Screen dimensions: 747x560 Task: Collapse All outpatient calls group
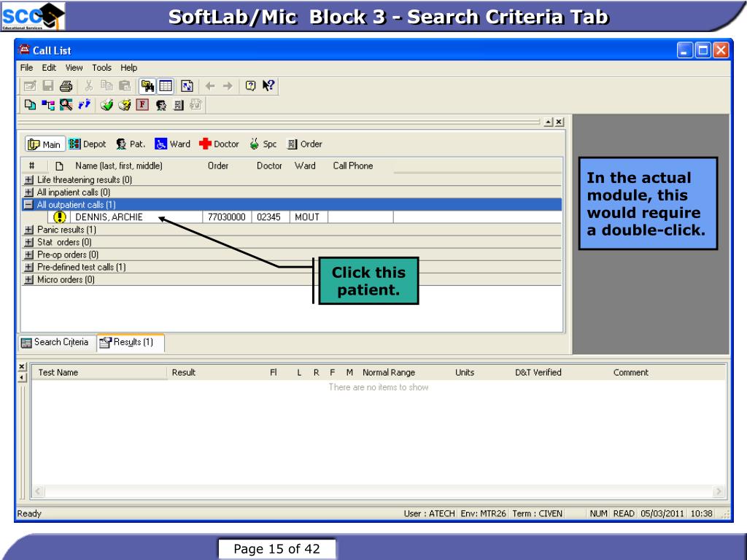coord(28,205)
